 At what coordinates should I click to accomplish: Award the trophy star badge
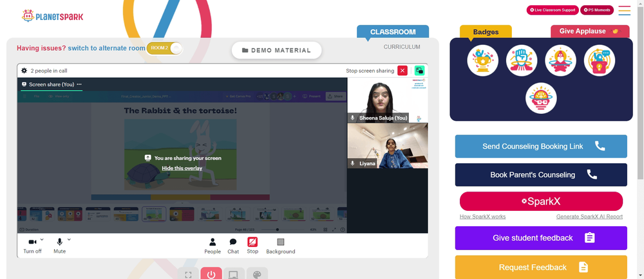coord(482,60)
